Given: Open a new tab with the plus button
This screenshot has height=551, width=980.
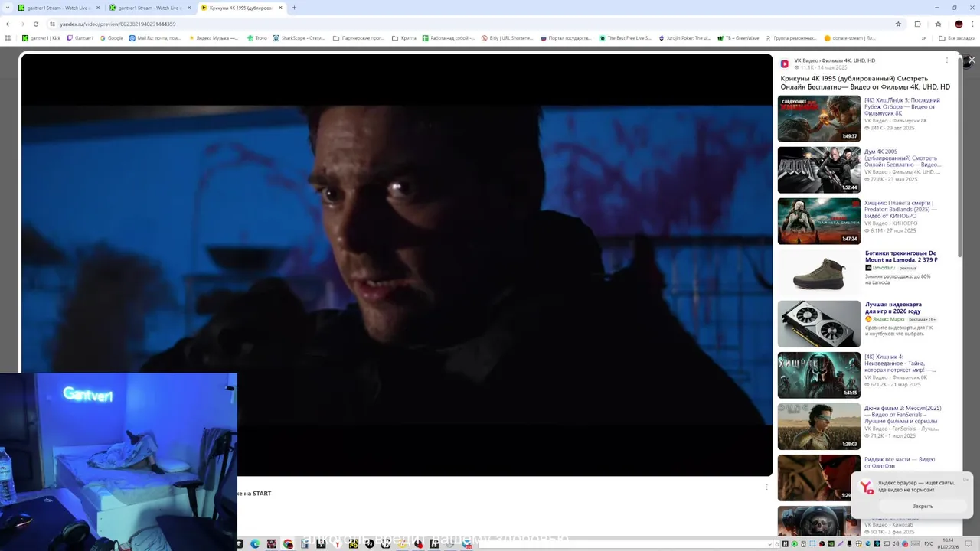Looking at the screenshot, I should [294, 8].
